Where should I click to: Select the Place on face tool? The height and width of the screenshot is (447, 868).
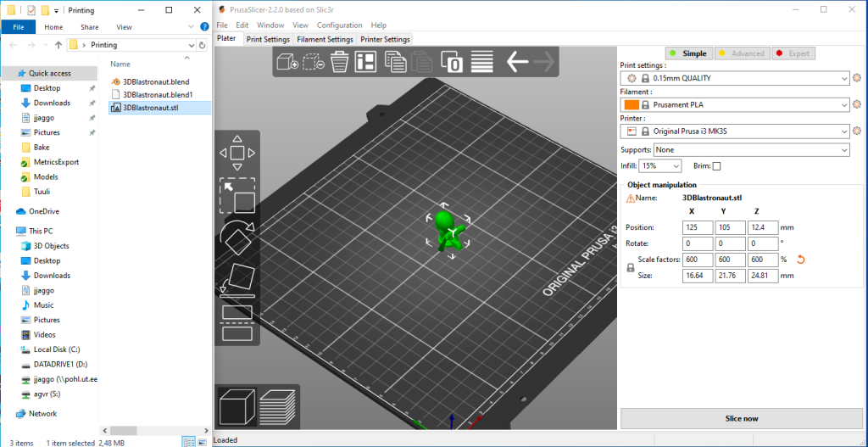(x=237, y=280)
